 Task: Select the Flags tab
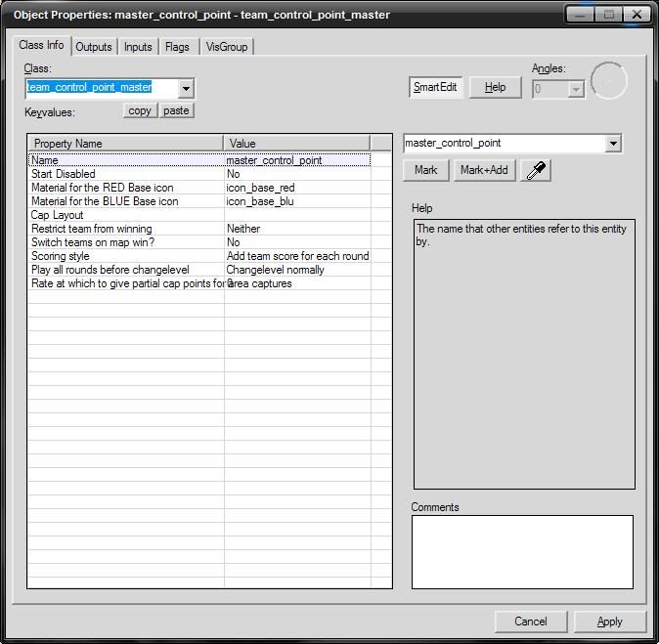pyautogui.click(x=177, y=47)
